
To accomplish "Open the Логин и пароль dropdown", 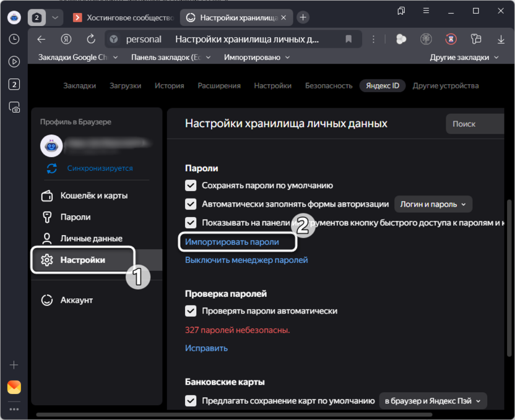I will (433, 204).
